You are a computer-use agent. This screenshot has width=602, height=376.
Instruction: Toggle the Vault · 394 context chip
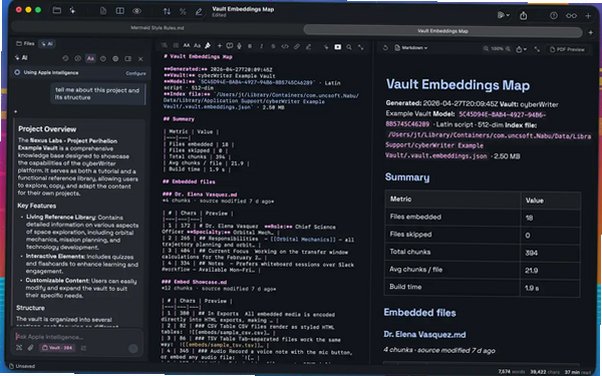point(58,348)
